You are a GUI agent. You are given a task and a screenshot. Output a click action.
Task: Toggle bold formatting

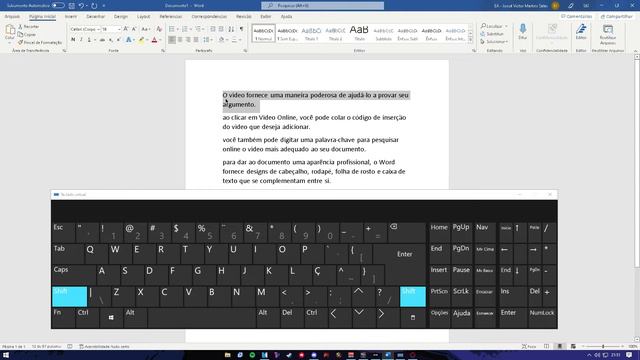73,40
